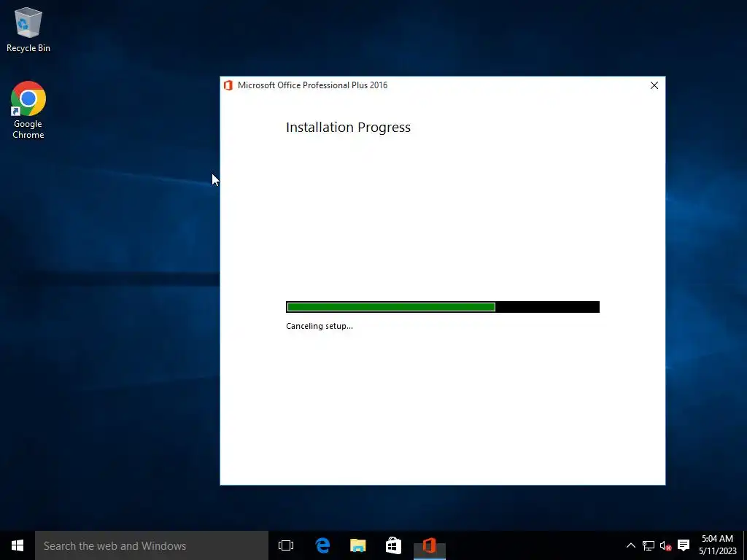The image size is (747, 560).
Task: Select the Office setup taskbar button
Action: pyautogui.click(x=429, y=545)
